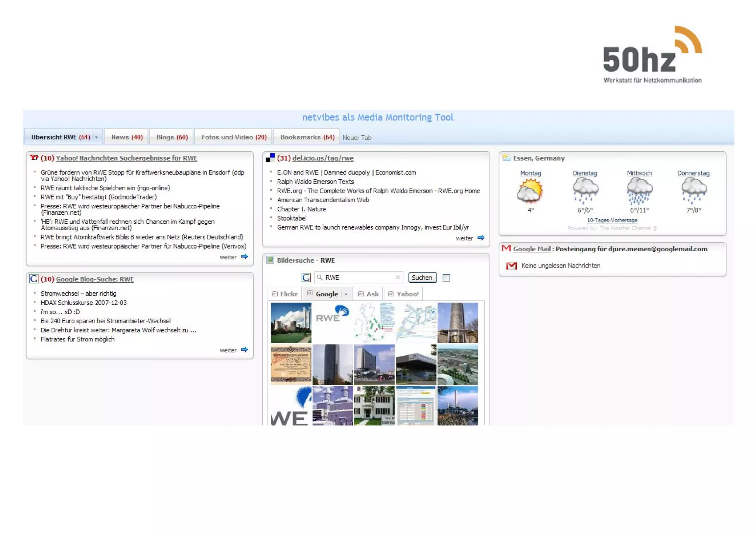Open the del.icio.us/tag/rwe link
The width and height of the screenshot is (756, 534).
pyautogui.click(x=323, y=158)
